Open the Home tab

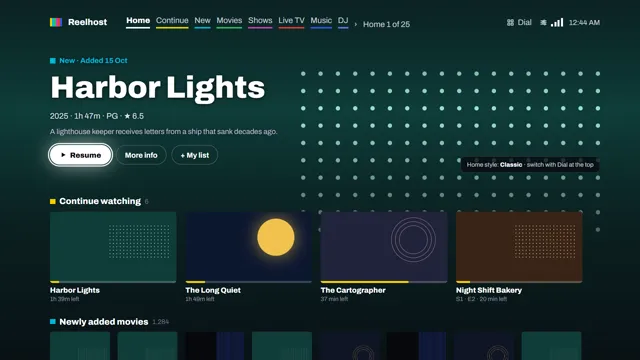[138, 21]
